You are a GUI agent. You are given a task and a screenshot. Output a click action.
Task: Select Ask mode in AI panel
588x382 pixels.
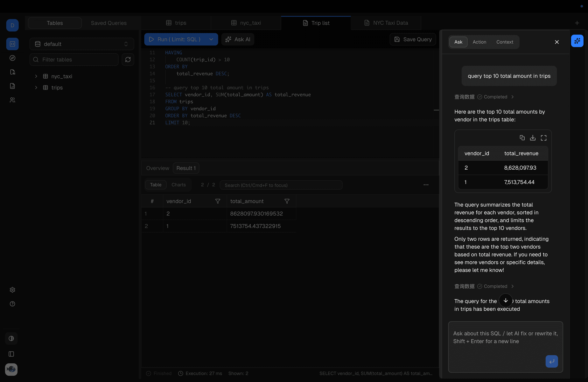[458, 42]
